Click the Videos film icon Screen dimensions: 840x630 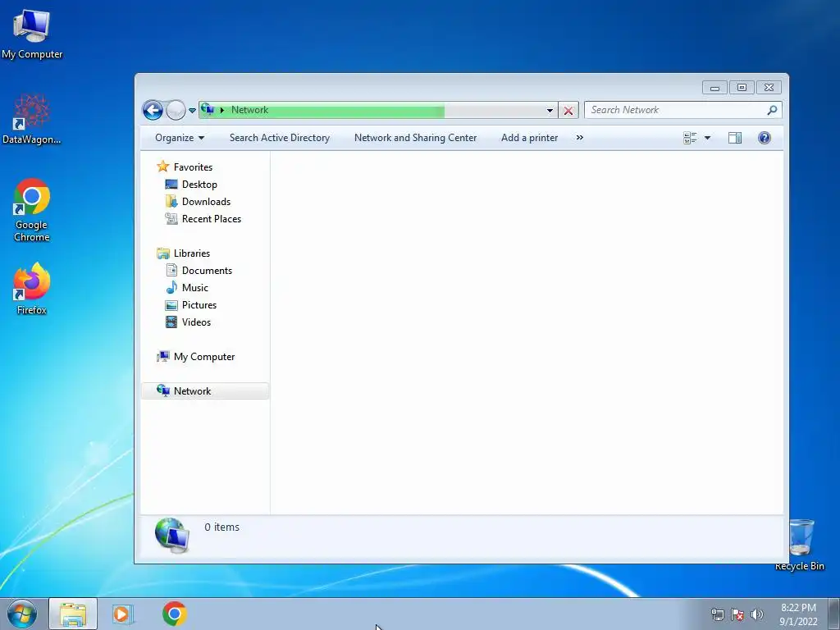tap(171, 322)
